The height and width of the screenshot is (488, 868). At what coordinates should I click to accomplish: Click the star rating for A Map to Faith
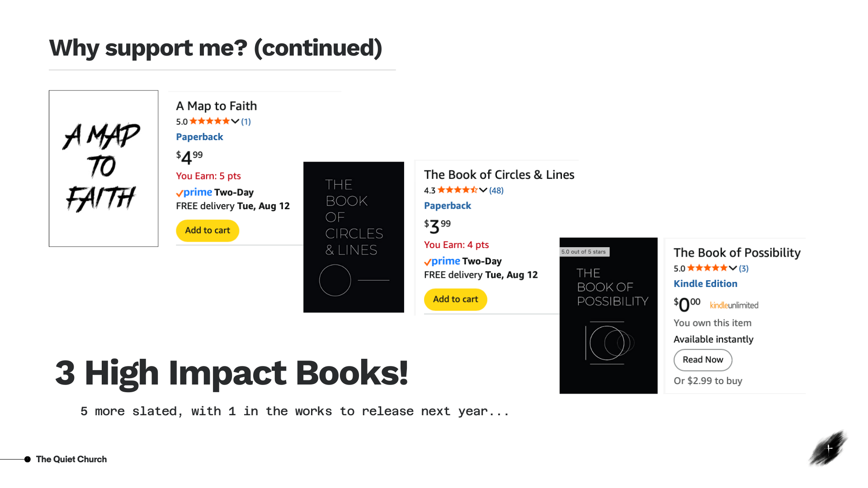(210, 121)
